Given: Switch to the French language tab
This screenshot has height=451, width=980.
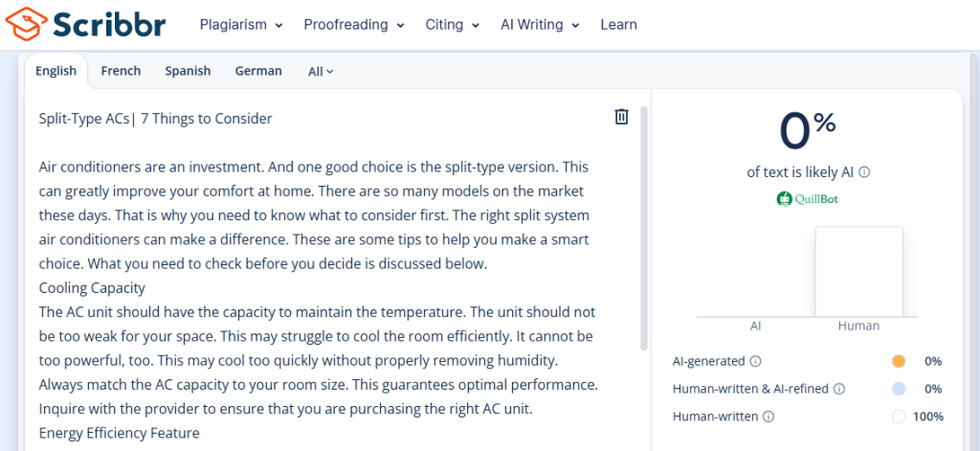Looking at the screenshot, I should tap(121, 71).
